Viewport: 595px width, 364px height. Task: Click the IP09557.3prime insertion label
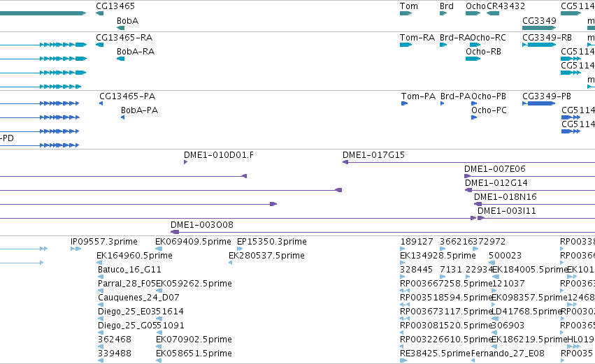[104, 242]
